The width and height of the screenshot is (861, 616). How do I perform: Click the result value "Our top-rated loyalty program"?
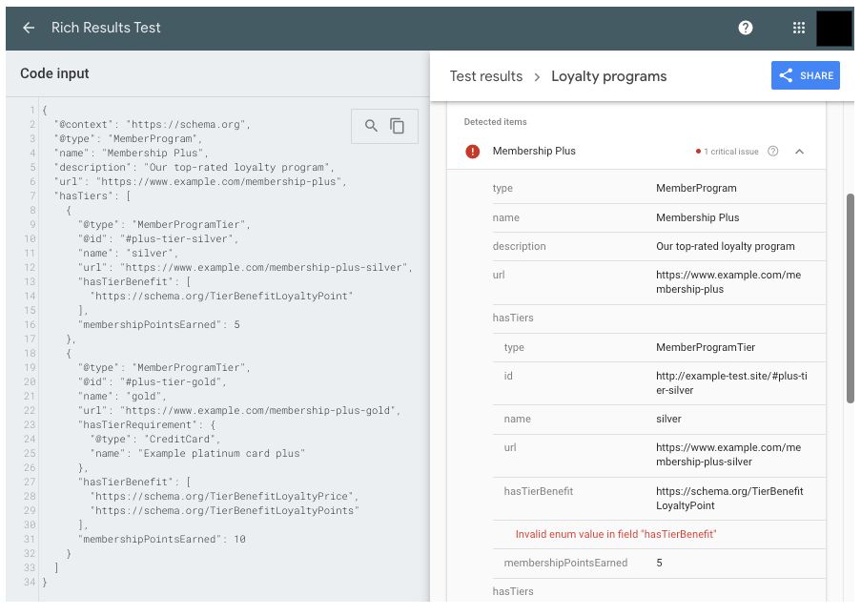click(725, 247)
